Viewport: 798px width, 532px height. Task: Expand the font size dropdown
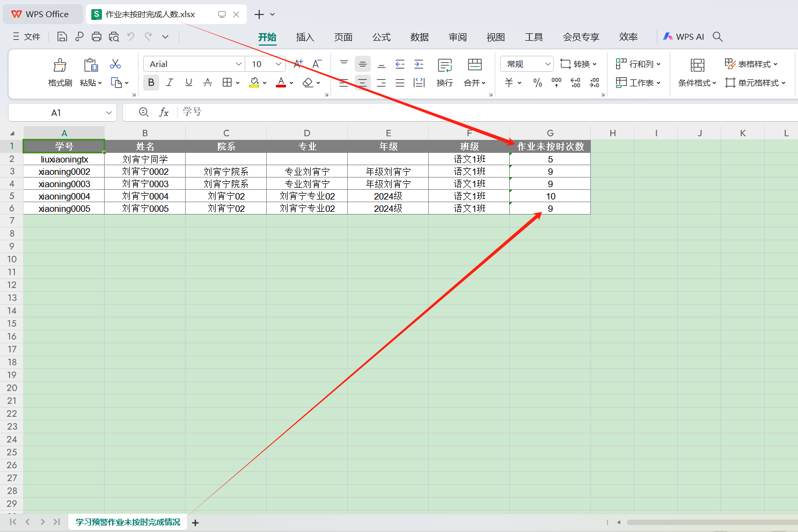[x=278, y=64]
